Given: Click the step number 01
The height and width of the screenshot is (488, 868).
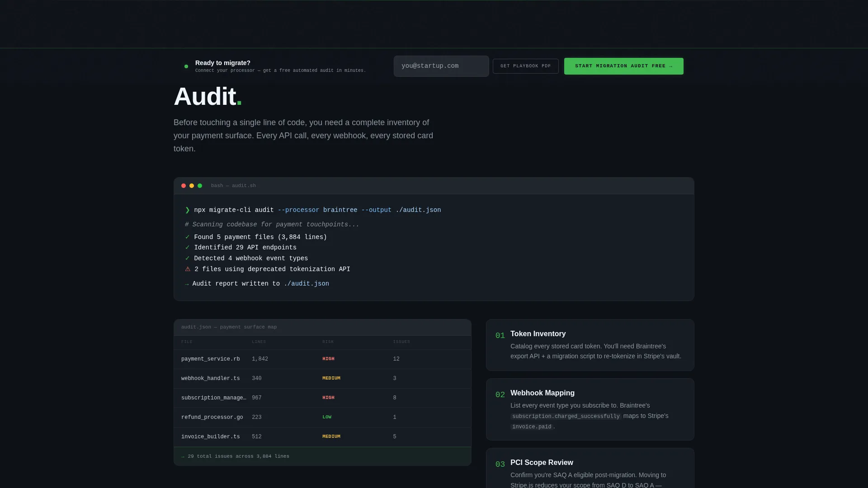Looking at the screenshot, I should [500, 336].
